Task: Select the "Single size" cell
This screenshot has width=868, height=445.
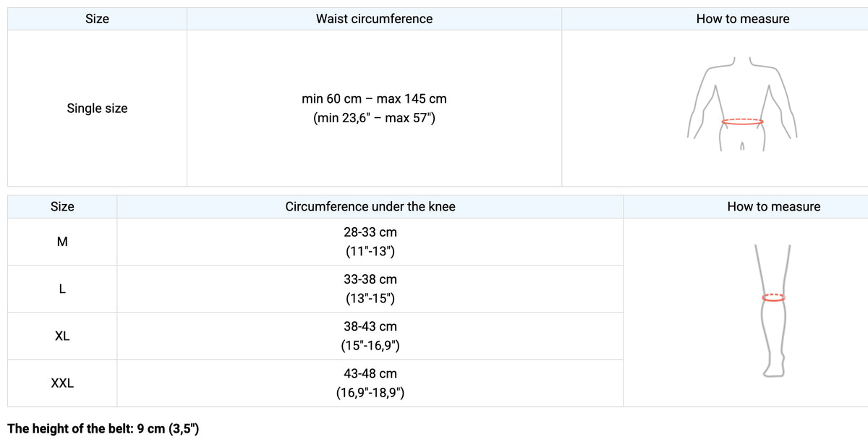Action: point(97,109)
